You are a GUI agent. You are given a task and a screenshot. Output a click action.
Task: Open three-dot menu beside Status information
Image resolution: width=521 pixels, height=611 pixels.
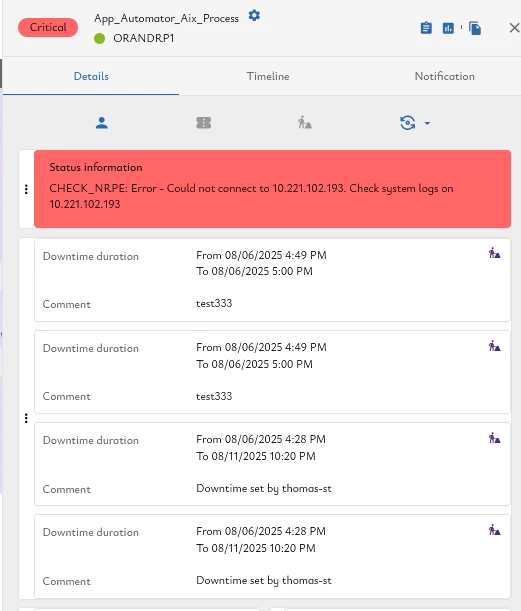click(26, 189)
